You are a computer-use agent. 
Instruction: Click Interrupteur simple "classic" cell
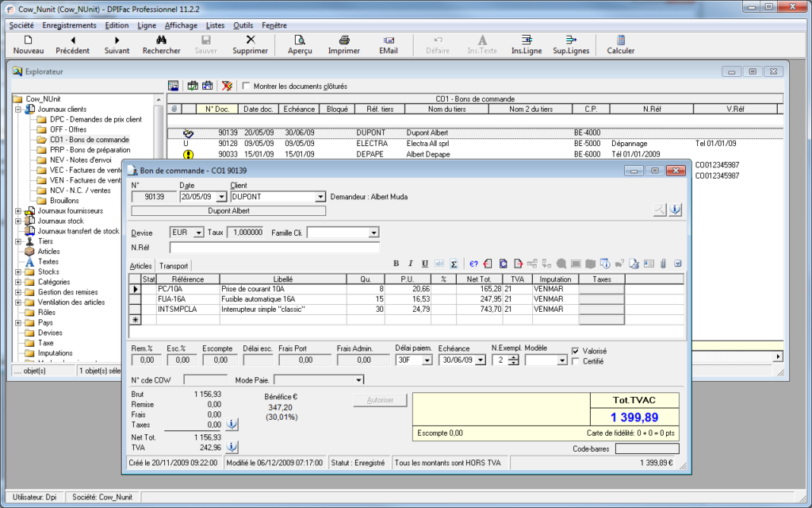pos(283,309)
